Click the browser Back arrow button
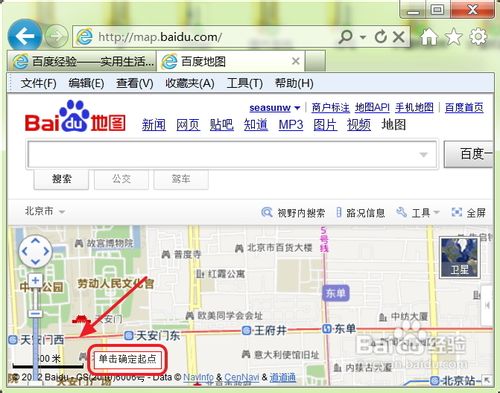 coord(25,36)
